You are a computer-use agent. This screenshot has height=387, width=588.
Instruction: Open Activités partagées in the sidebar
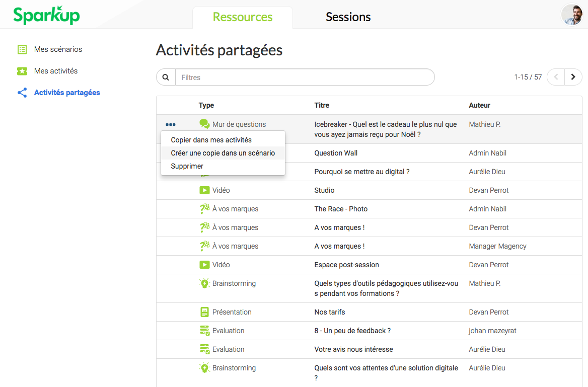click(67, 93)
